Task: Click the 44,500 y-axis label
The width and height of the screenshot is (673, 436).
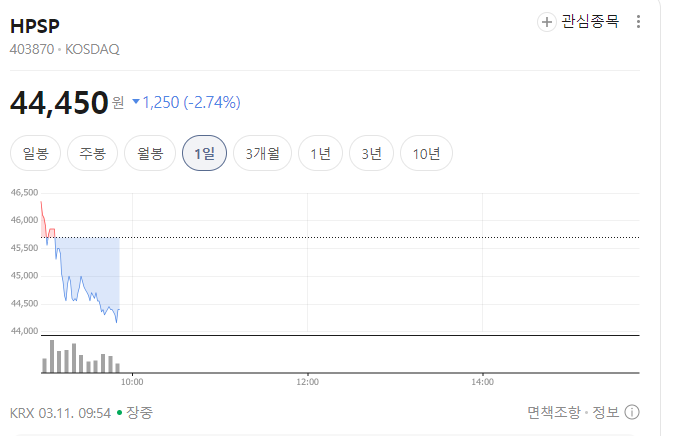Action: pos(24,303)
